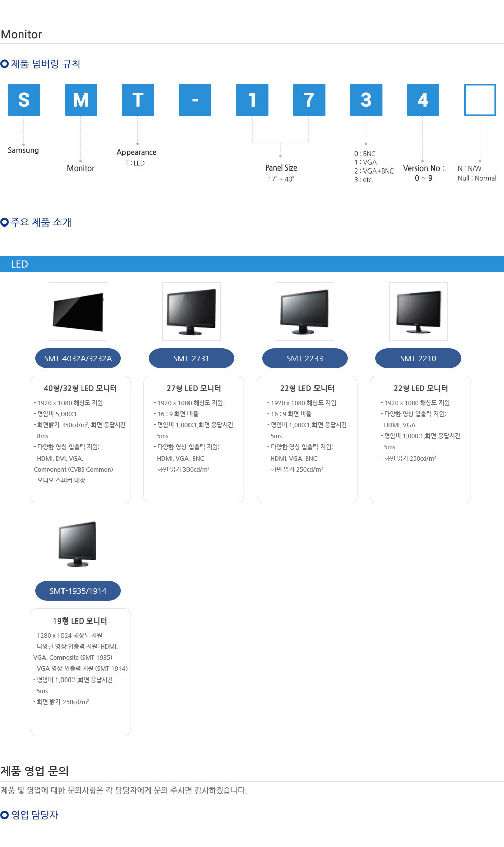
Task: Click the '제품 영업 문의' heading
Action: (x=34, y=771)
